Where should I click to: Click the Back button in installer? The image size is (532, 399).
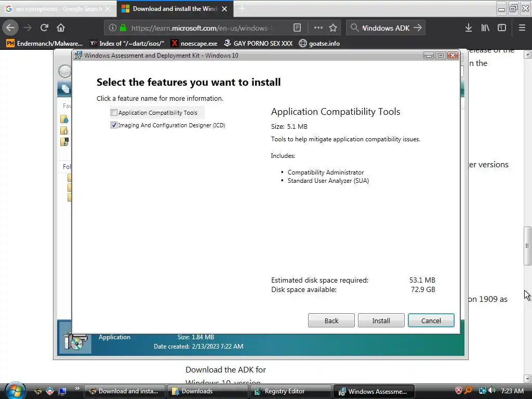tap(331, 321)
